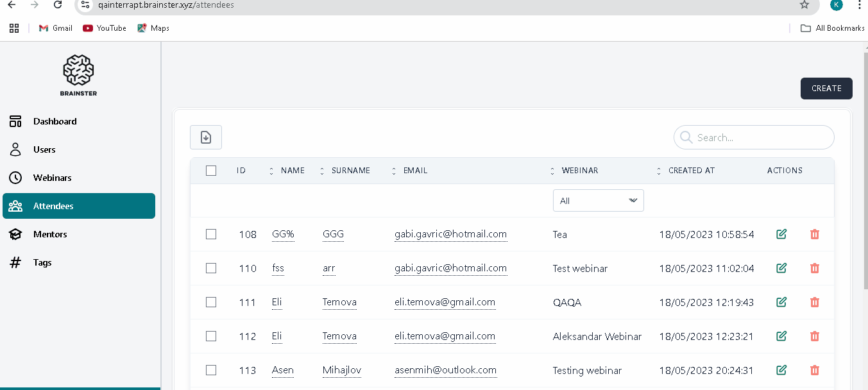Check the box for attendee 108

[211, 234]
